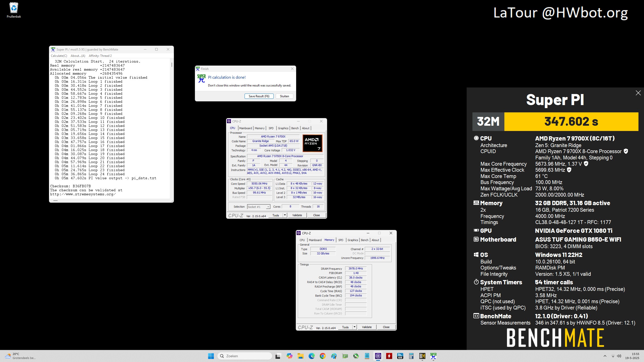
Task: Click the Super PI title bar icon
Action: click(x=53, y=49)
